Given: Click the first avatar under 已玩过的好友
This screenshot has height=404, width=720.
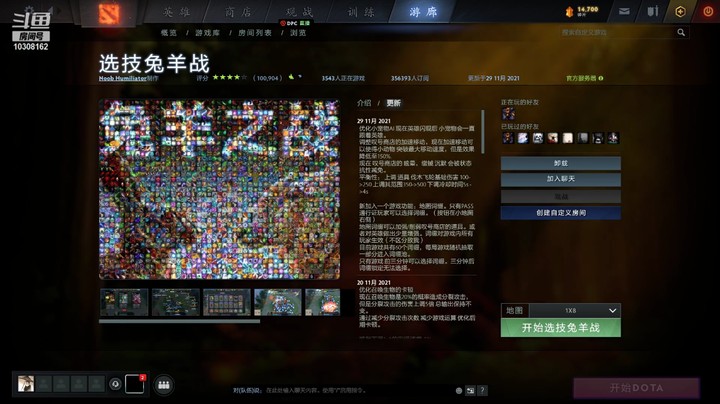Looking at the screenshot, I should coord(508,138).
